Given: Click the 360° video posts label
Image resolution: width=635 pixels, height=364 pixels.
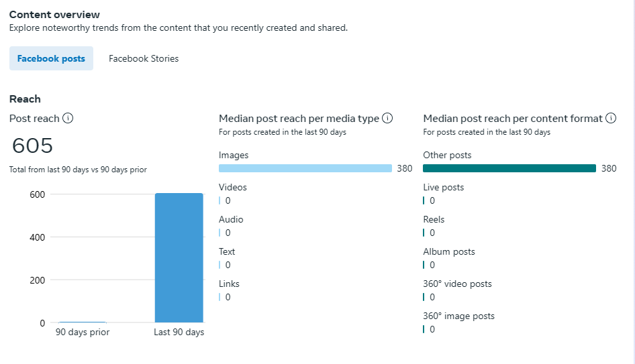Looking at the screenshot, I should tap(457, 284).
